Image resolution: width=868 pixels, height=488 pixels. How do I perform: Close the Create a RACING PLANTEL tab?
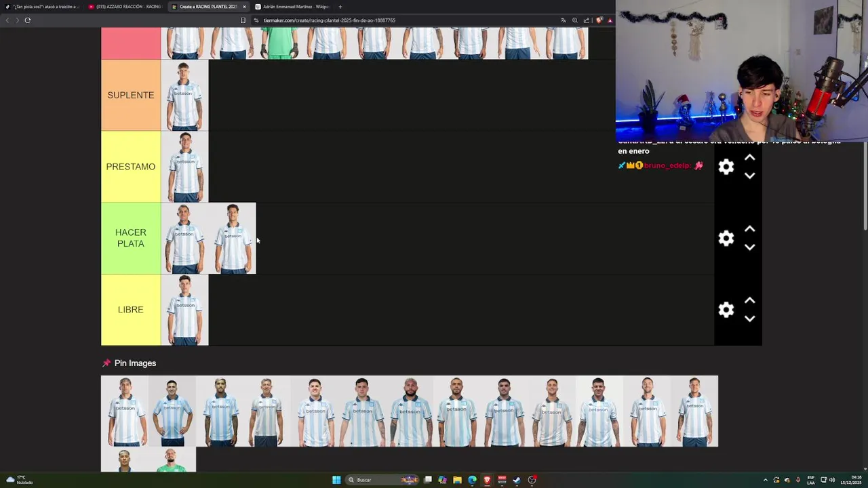(244, 7)
